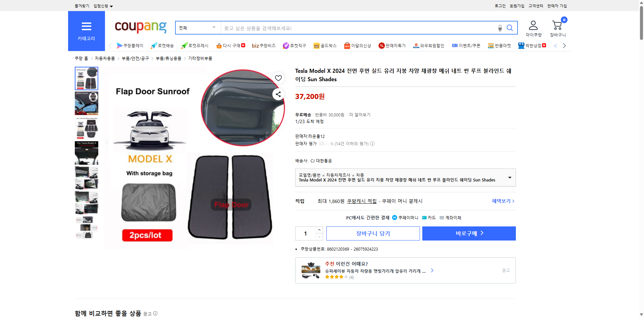Click the search magnifier icon
This screenshot has height=317, width=644.
pos(509,28)
